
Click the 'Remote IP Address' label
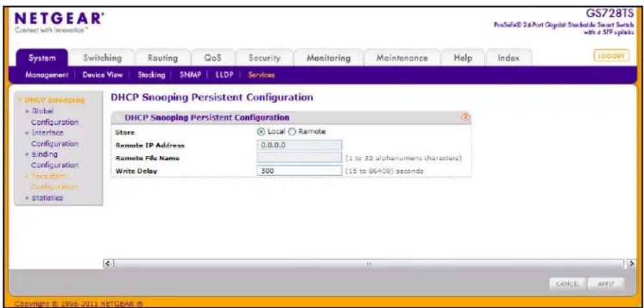[x=150, y=146]
